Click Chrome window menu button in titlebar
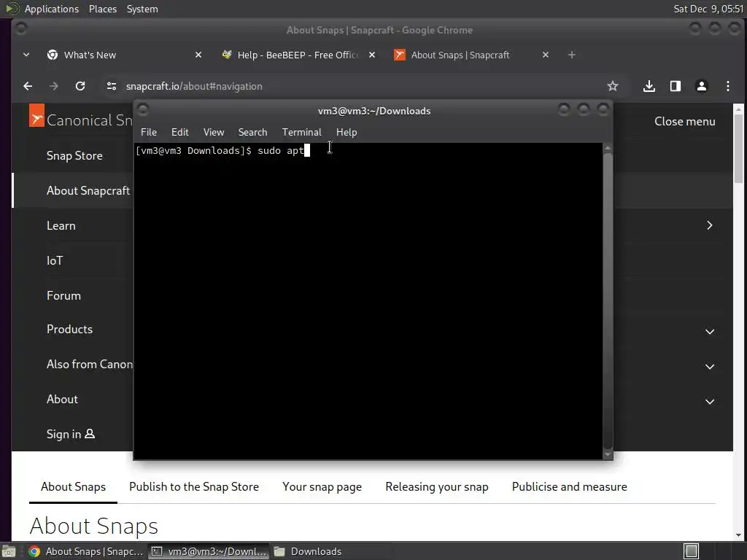 click(x=21, y=29)
